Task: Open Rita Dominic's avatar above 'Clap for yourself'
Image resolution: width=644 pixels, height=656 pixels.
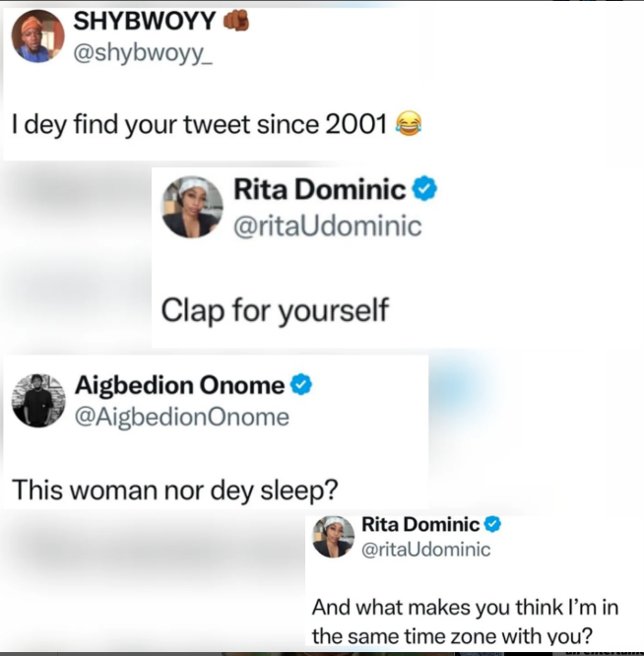Action: tap(192, 207)
